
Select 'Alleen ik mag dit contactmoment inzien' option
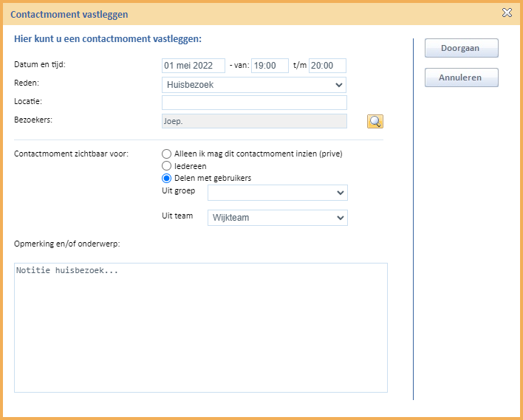[x=166, y=154]
